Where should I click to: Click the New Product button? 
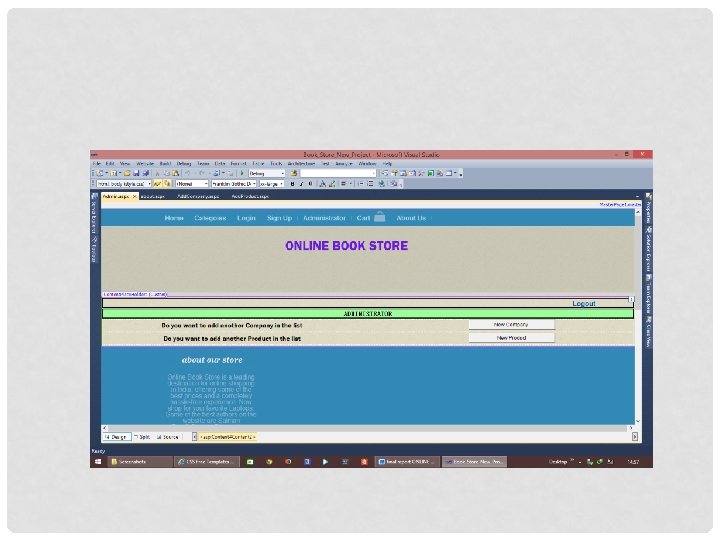click(x=512, y=338)
